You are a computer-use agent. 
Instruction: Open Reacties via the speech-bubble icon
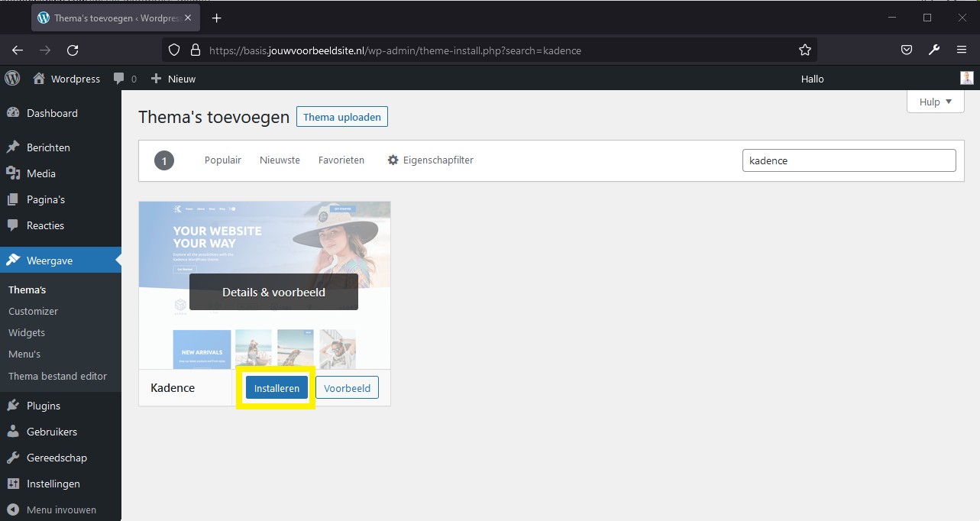coord(15,225)
